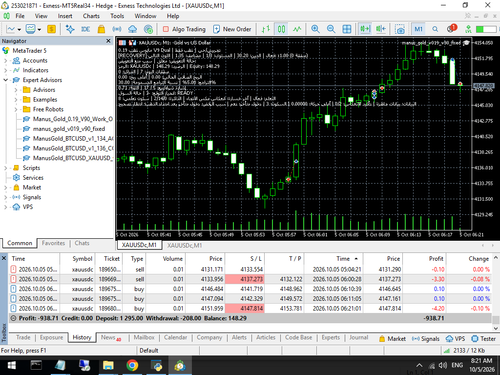Open Signals button in toolbox bar
Viewport: 500px width, 375px height.
coord(426,339)
